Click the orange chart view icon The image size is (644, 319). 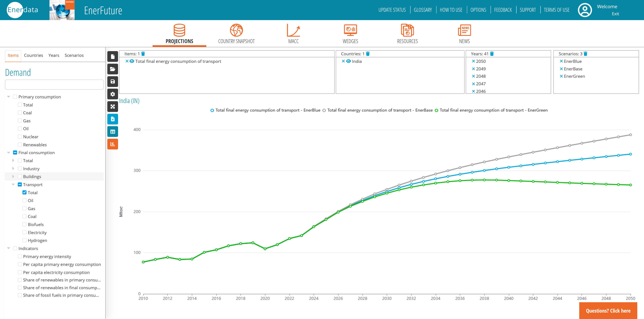pos(113,144)
